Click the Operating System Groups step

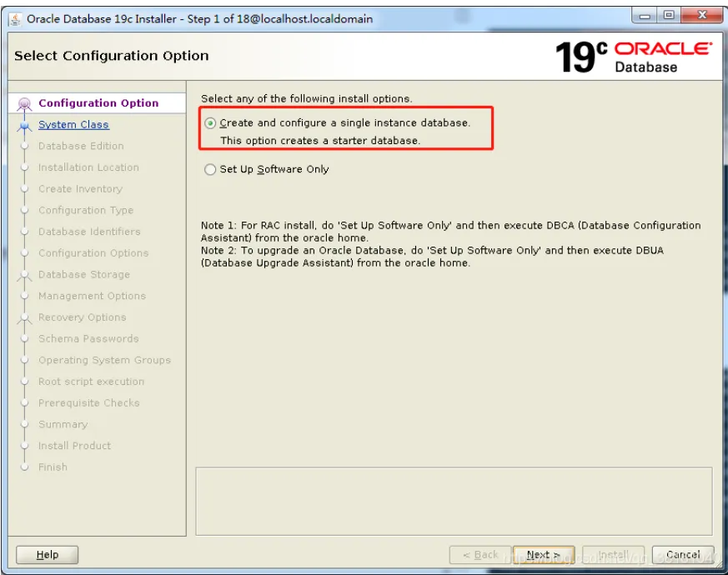[104, 360]
